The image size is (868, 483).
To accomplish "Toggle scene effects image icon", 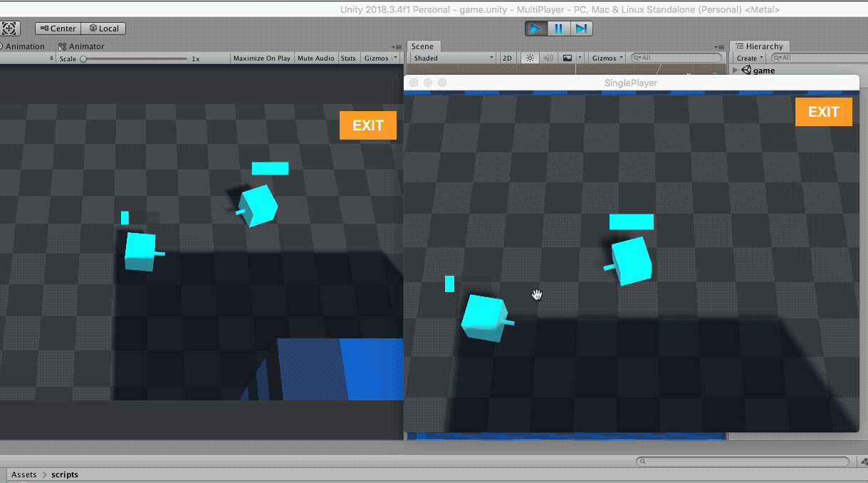I will pyautogui.click(x=568, y=58).
